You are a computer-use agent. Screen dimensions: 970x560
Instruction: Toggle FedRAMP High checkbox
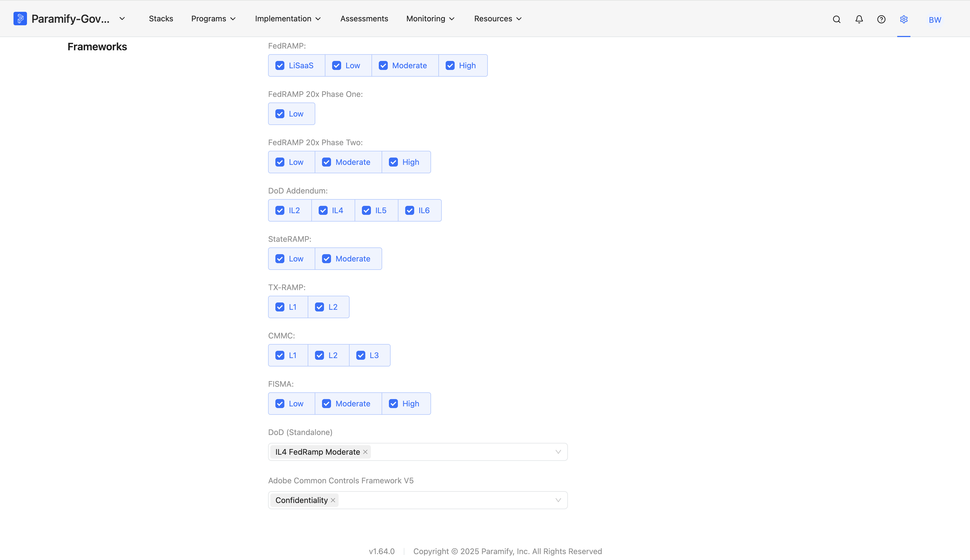pyautogui.click(x=450, y=66)
